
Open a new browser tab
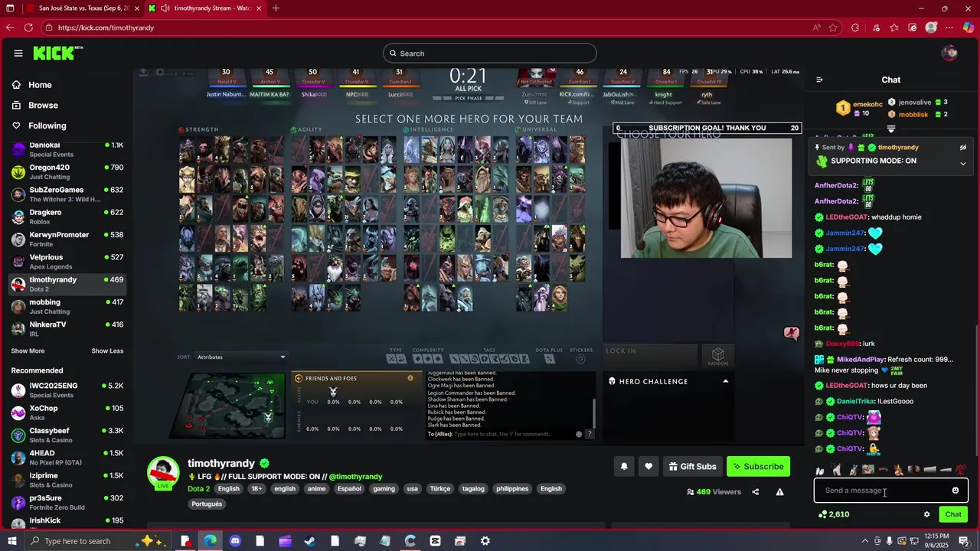(276, 8)
